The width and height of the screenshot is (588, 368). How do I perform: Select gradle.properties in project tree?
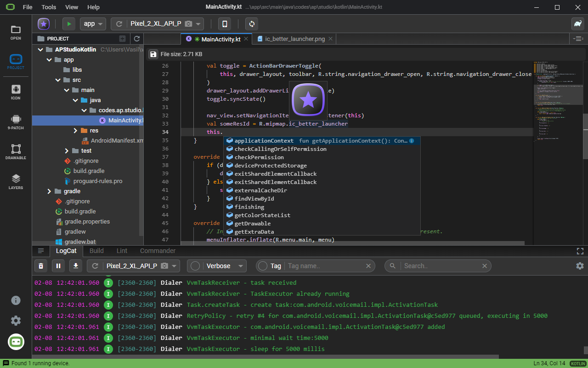pyautogui.click(x=88, y=222)
